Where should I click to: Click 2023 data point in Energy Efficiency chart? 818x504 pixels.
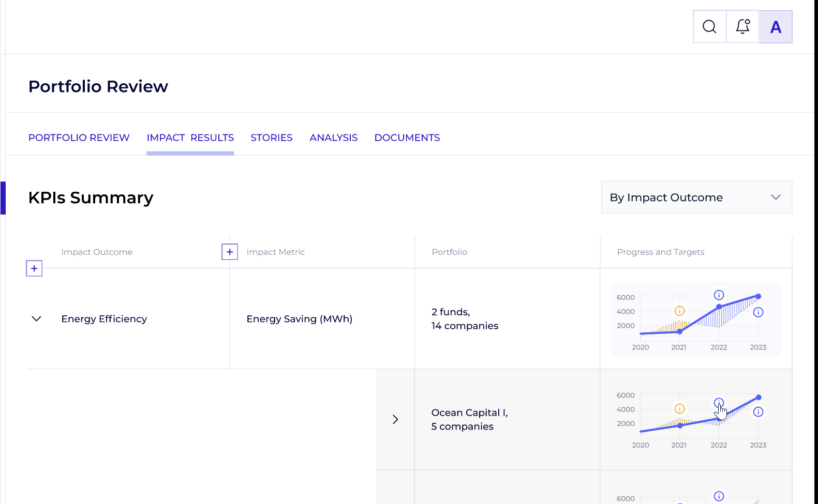758,296
